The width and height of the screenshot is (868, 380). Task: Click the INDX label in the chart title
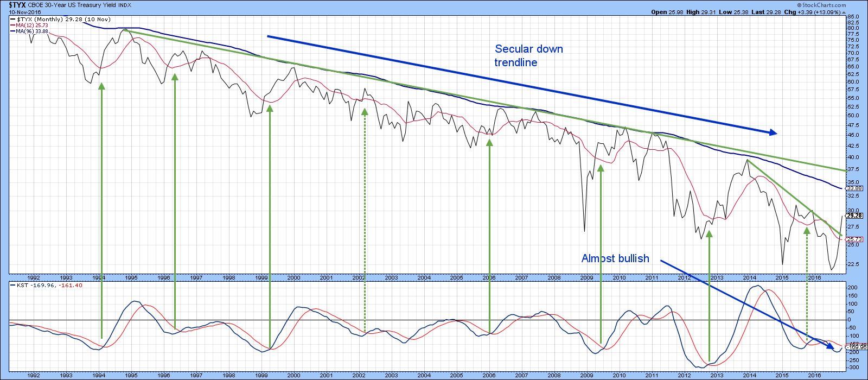125,5
